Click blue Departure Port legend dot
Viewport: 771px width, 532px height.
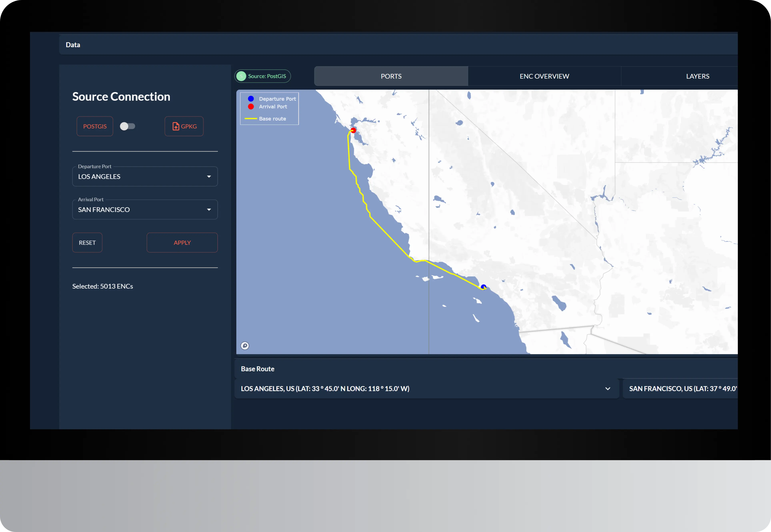[x=251, y=99]
